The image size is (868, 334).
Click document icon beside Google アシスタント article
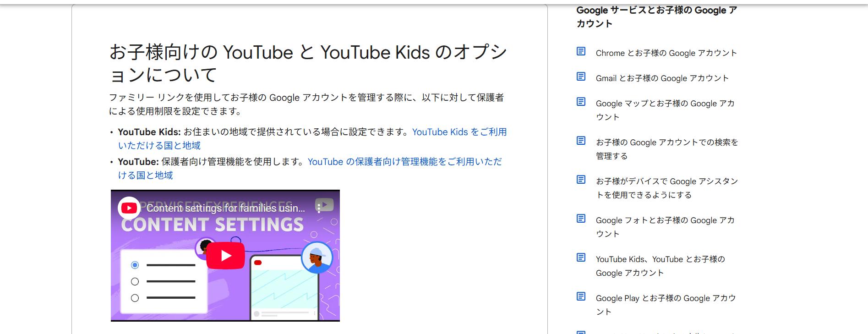[581, 180]
